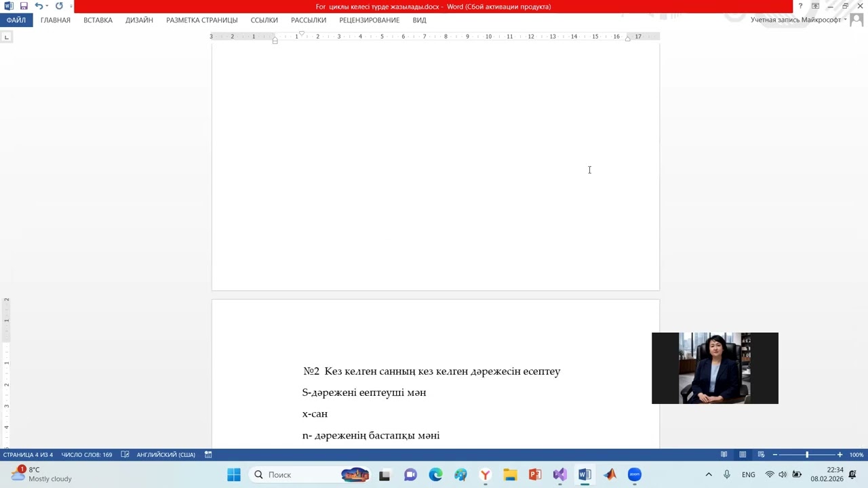Switch to the ССЫЛКИ tab
868x488 pixels.
[x=264, y=20]
